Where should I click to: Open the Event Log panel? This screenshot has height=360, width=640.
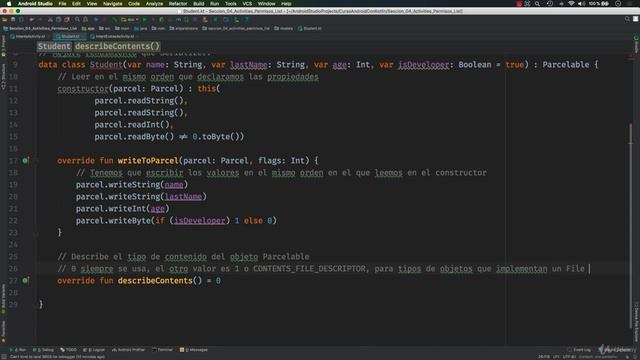(x=579, y=350)
